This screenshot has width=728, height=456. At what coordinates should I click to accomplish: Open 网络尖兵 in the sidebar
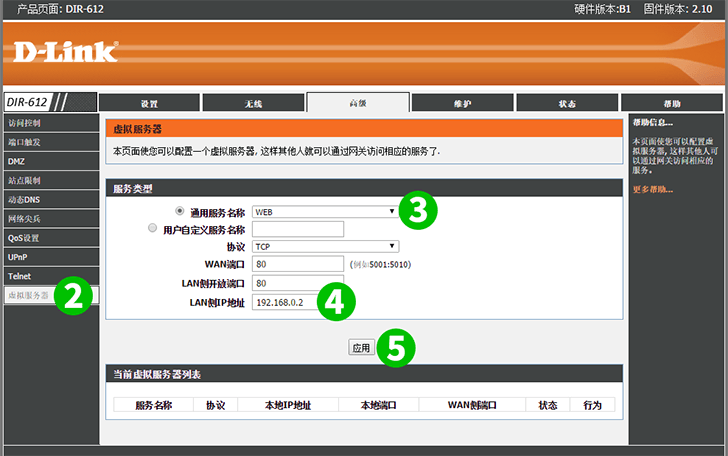(x=51, y=219)
